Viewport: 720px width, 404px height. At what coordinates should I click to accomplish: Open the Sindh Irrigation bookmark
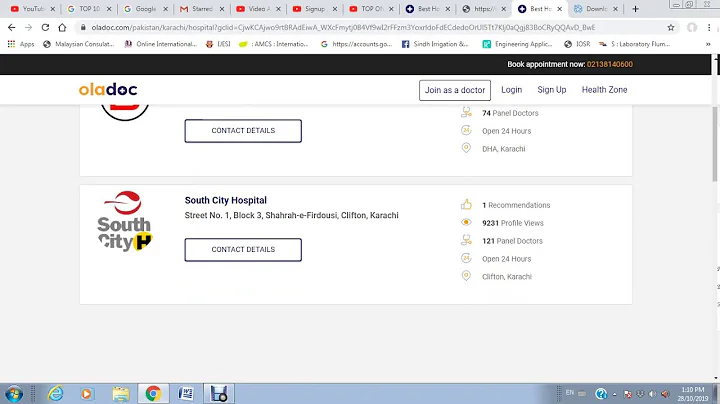pyautogui.click(x=435, y=44)
